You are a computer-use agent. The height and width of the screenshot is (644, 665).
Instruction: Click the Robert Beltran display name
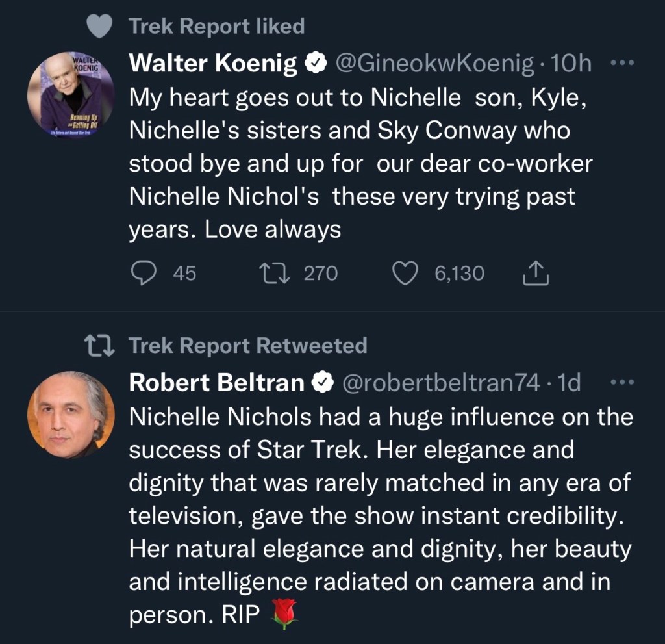pos(217,383)
